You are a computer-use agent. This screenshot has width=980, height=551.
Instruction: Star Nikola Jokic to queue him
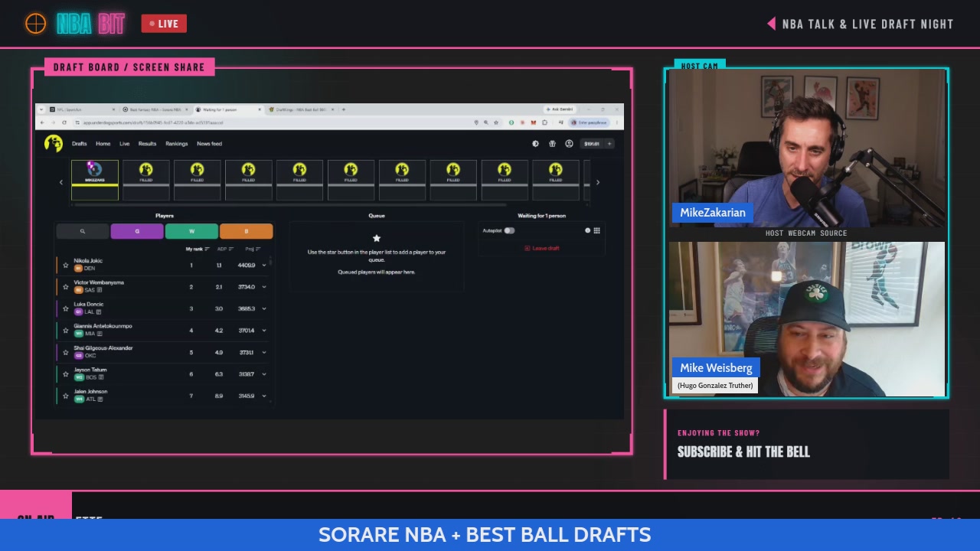pyautogui.click(x=65, y=266)
